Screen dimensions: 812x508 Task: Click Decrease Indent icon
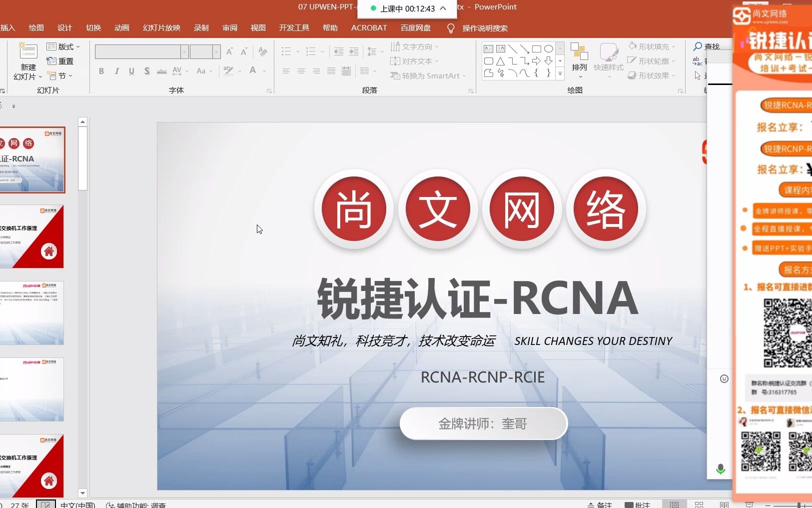[x=339, y=51]
